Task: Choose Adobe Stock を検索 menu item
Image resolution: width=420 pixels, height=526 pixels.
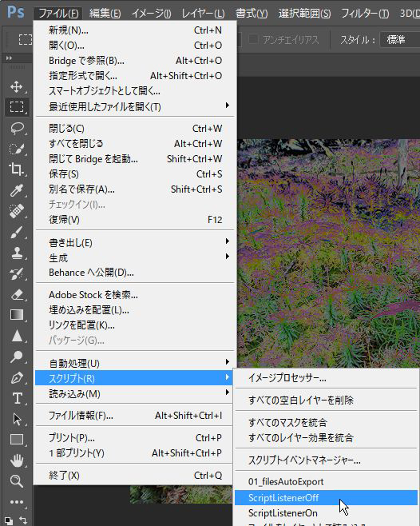Action: [136, 295]
